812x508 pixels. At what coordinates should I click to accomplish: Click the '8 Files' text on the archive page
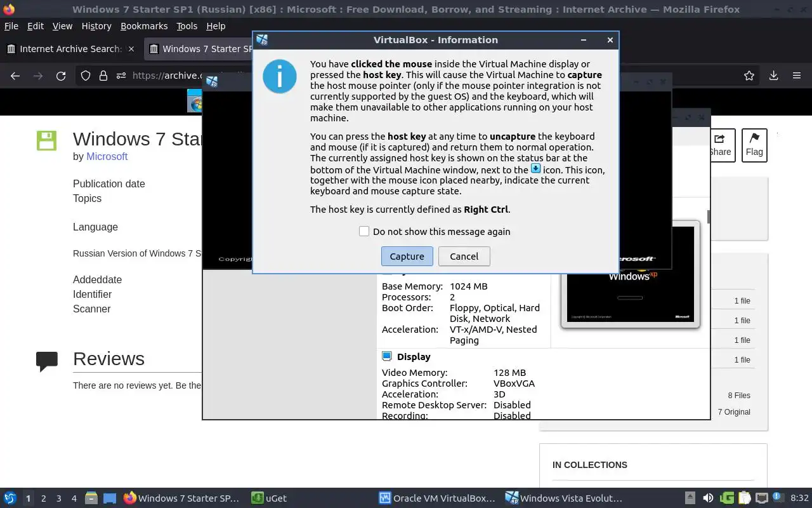pos(739,396)
